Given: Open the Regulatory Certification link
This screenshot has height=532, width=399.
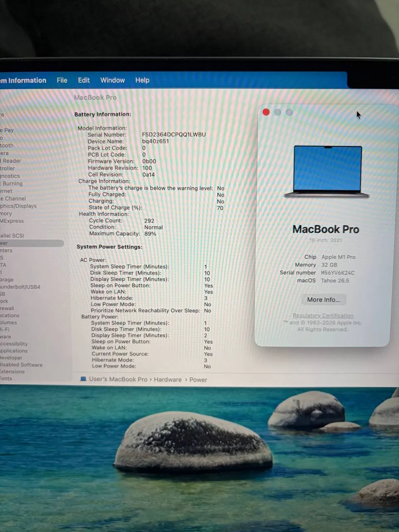Looking at the screenshot, I should tap(323, 315).
